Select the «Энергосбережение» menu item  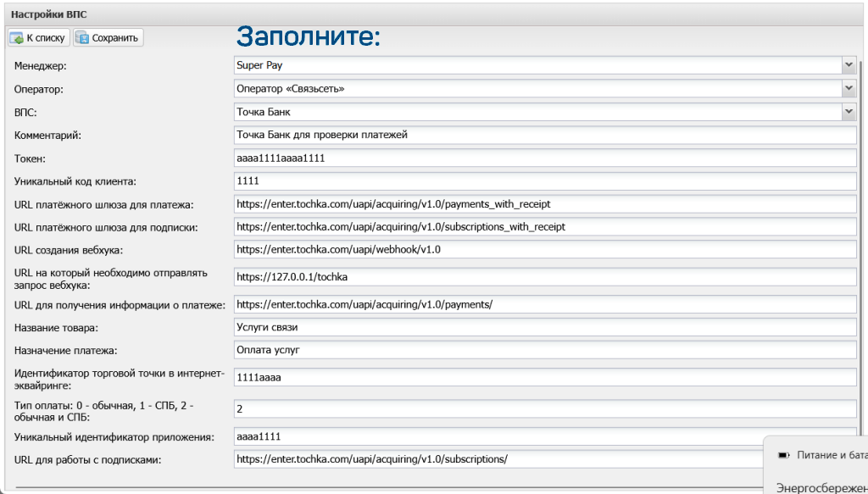(821, 487)
